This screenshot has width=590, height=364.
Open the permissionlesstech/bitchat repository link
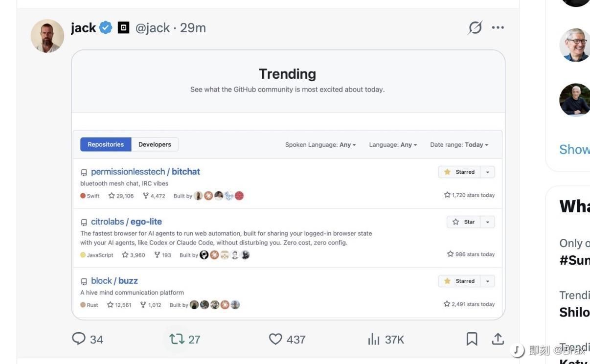click(x=145, y=172)
